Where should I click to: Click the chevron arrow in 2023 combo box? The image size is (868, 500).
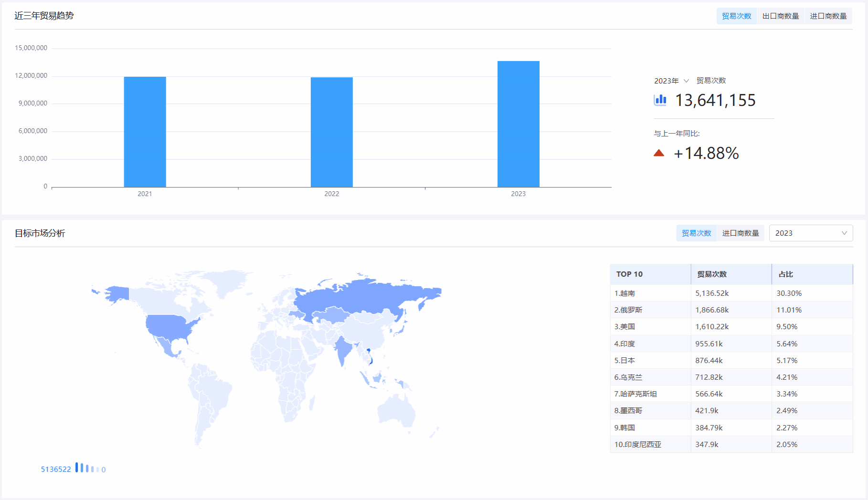[844, 233]
